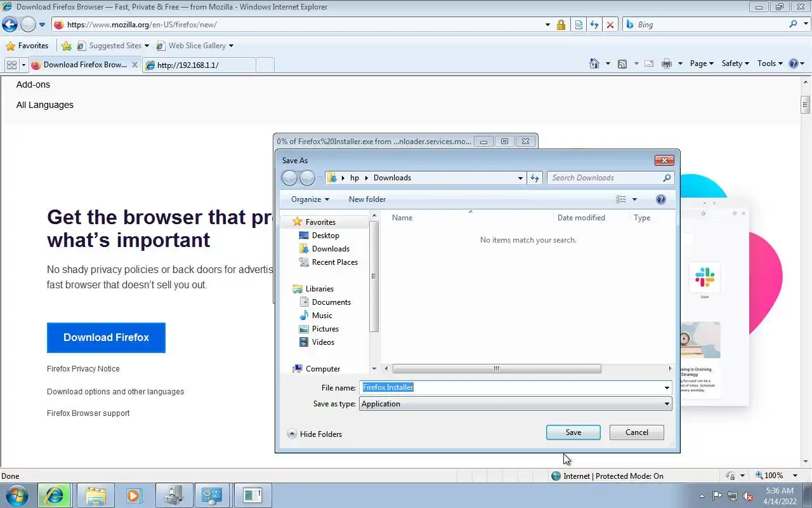Open the previous locations dropdown arrow
This screenshot has width=812, height=508.
tap(520, 178)
